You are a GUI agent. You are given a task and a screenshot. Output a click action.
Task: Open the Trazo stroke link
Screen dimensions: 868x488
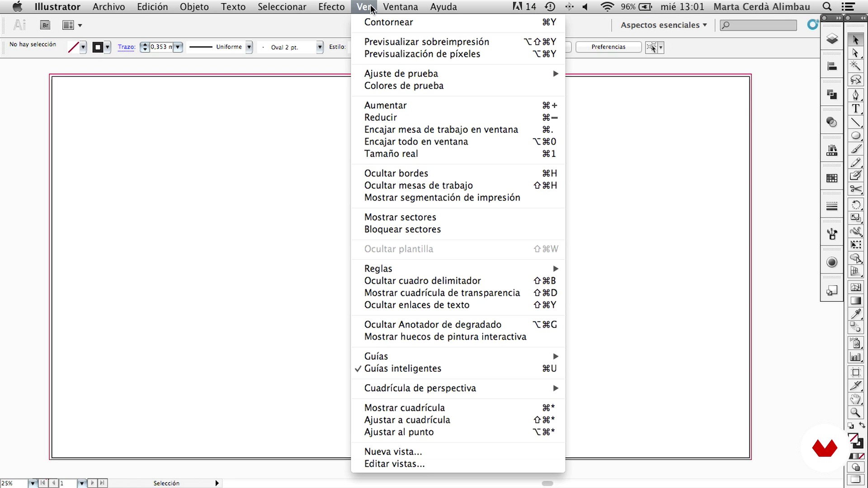[x=126, y=47]
